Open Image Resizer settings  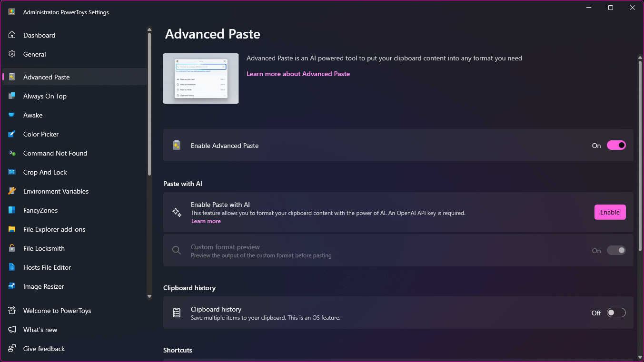[x=43, y=286]
